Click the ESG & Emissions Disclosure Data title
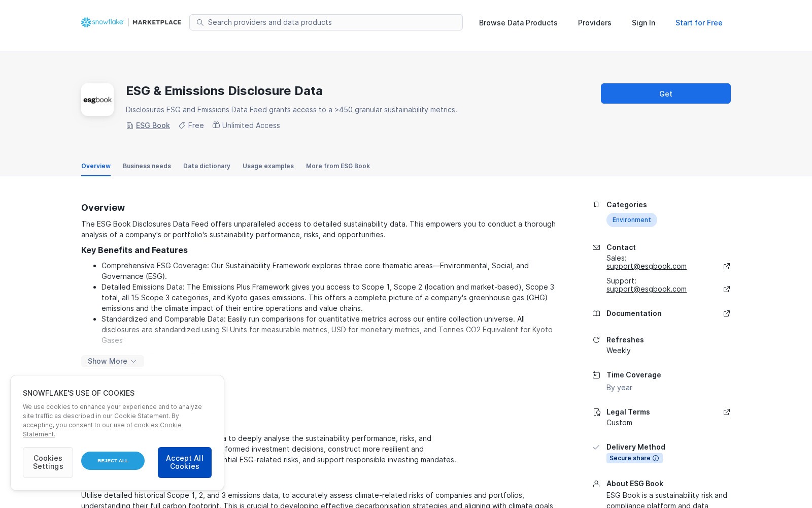Viewport: 812px width, 508px height. pos(224,91)
